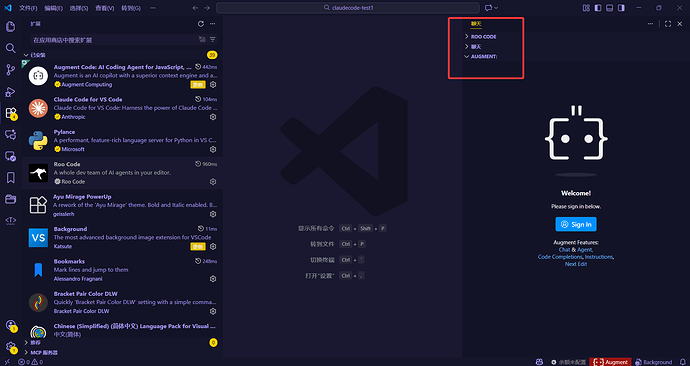Open the filter extensions icon
This screenshot has height=366, width=690.
pos(213,40)
